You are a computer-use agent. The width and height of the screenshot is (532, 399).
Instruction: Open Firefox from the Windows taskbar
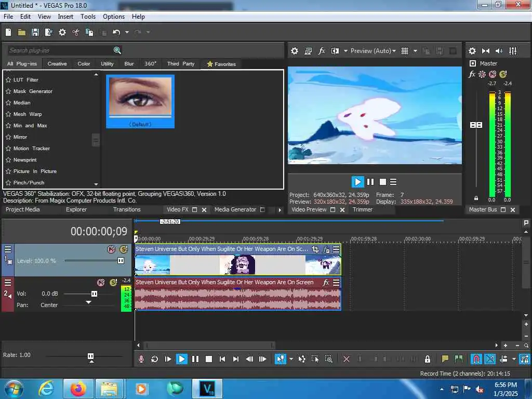pyautogui.click(x=78, y=389)
